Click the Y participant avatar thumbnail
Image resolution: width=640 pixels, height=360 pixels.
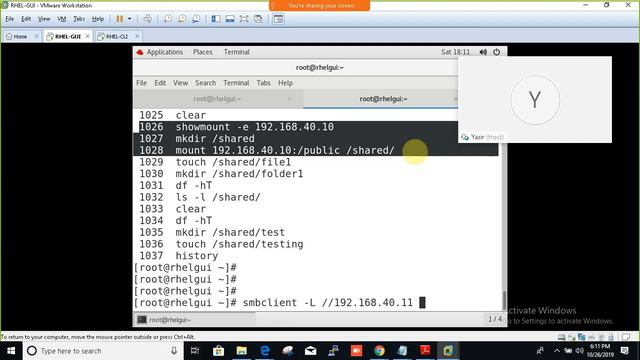coord(535,100)
